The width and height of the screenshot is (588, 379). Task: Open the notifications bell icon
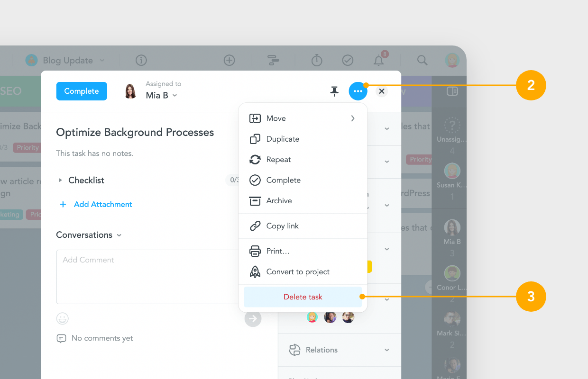tap(378, 60)
